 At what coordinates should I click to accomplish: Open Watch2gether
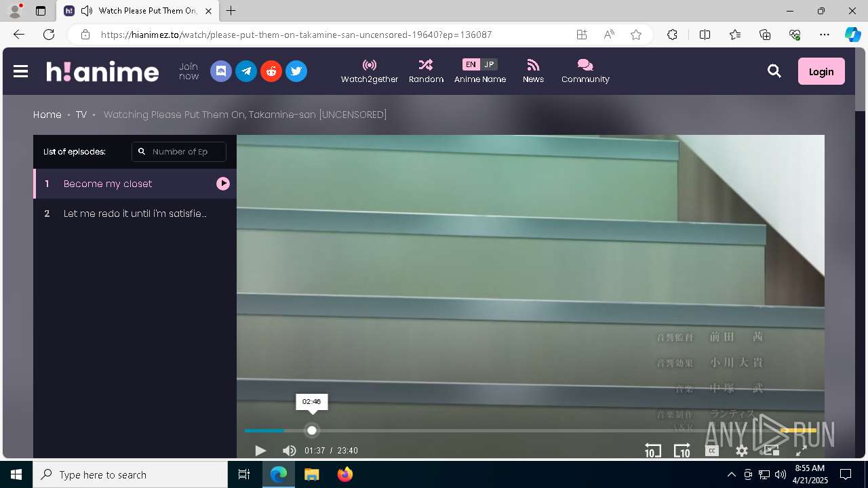click(370, 71)
